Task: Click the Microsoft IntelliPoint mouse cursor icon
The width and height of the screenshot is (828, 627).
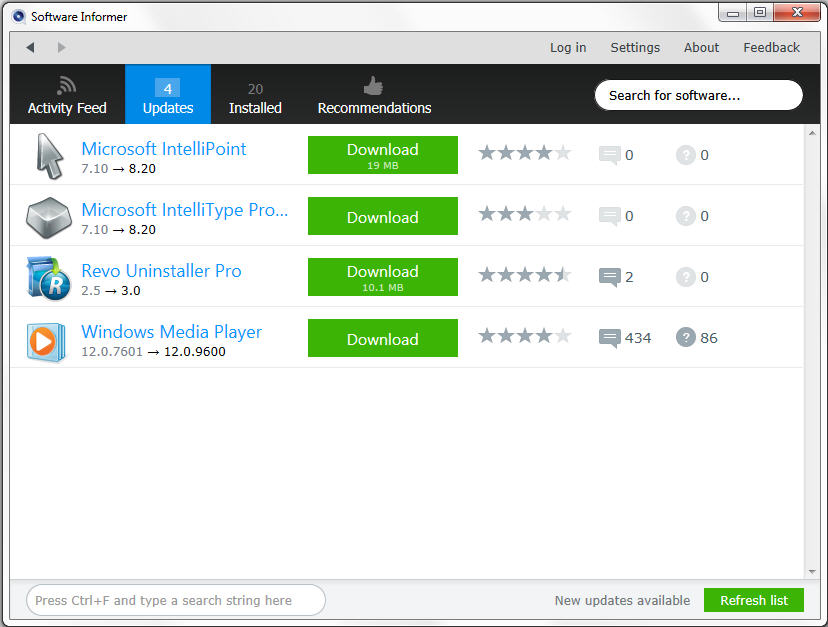Action: [48, 155]
